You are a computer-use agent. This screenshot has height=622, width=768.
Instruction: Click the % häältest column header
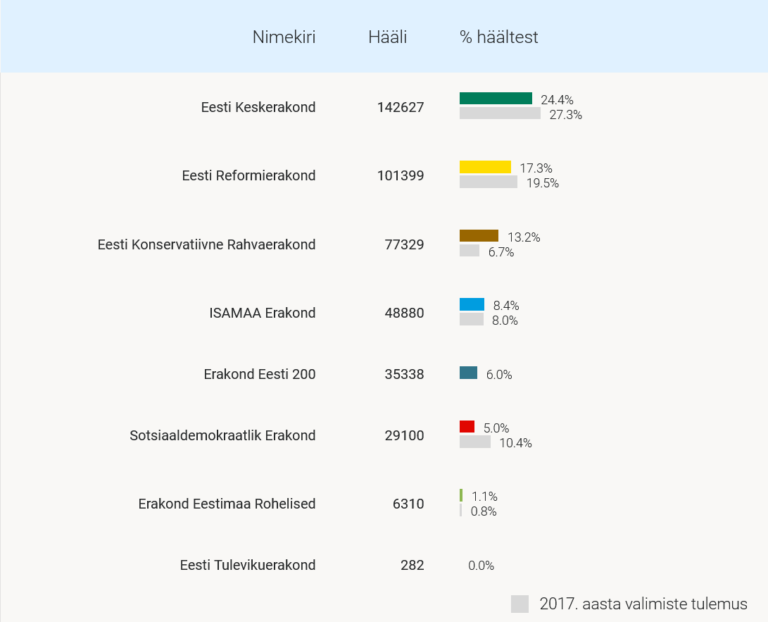tap(499, 38)
